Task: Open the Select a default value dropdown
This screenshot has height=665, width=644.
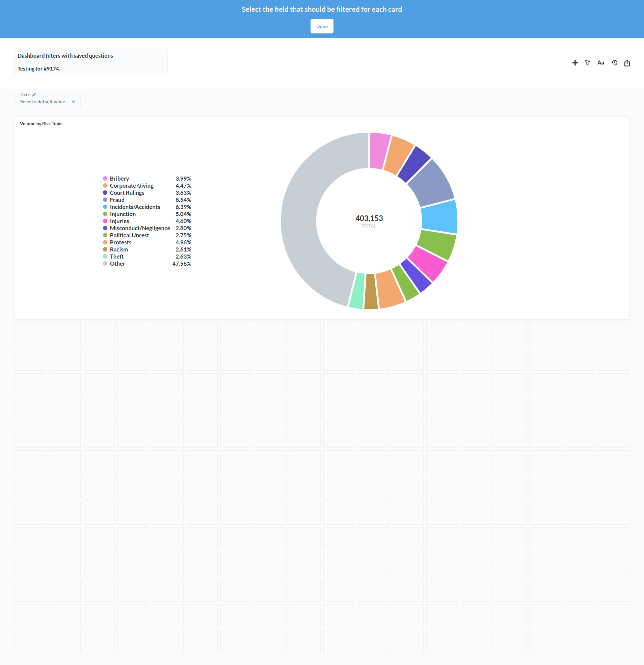Action: pos(44,102)
